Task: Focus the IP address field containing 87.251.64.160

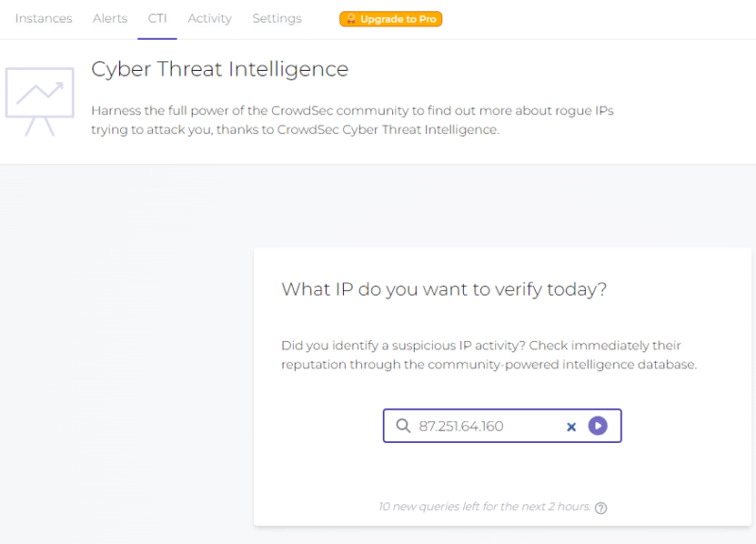Action: coord(482,426)
